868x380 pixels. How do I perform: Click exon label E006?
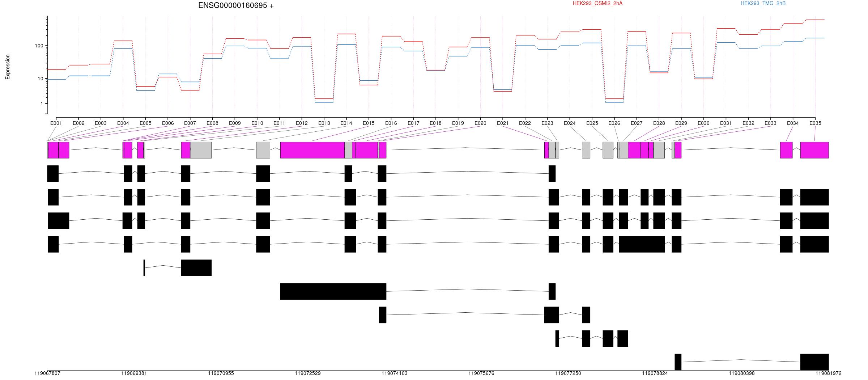click(168, 123)
